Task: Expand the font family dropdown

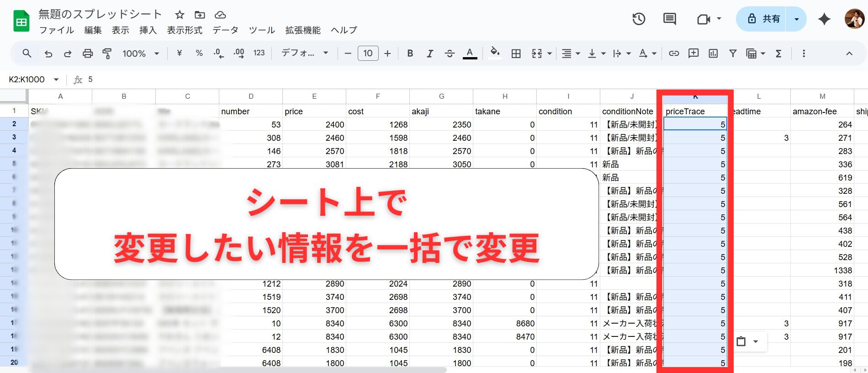Action: pyautogui.click(x=305, y=53)
